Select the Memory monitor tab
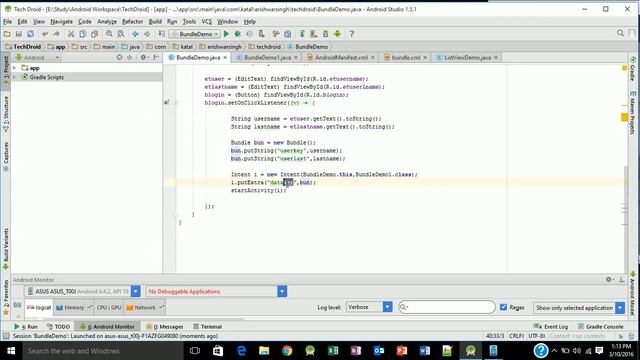The height and width of the screenshot is (360, 640). click(73, 307)
